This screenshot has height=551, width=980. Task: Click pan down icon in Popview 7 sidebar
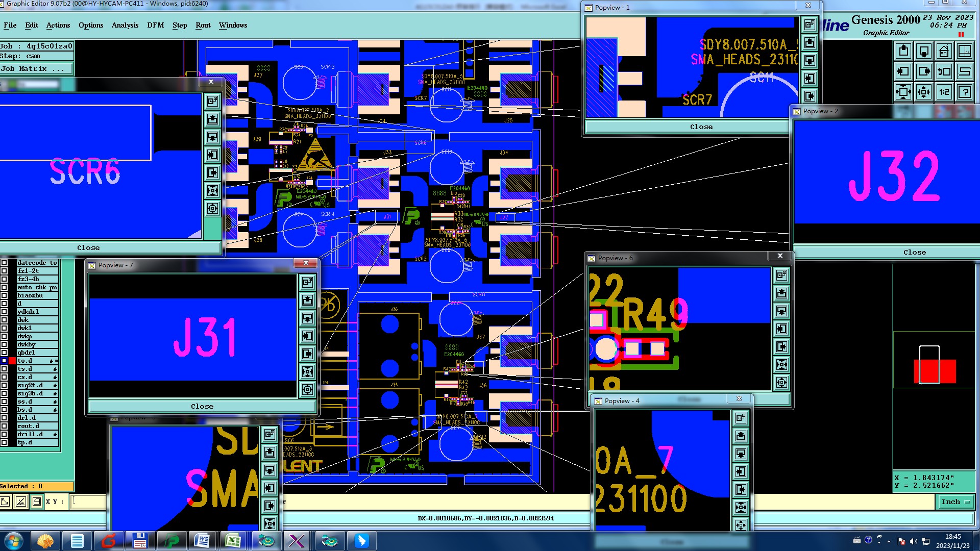(307, 318)
